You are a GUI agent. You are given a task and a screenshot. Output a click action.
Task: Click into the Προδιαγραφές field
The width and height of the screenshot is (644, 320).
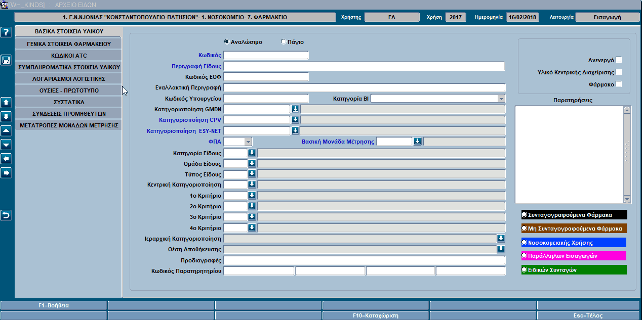point(364,260)
